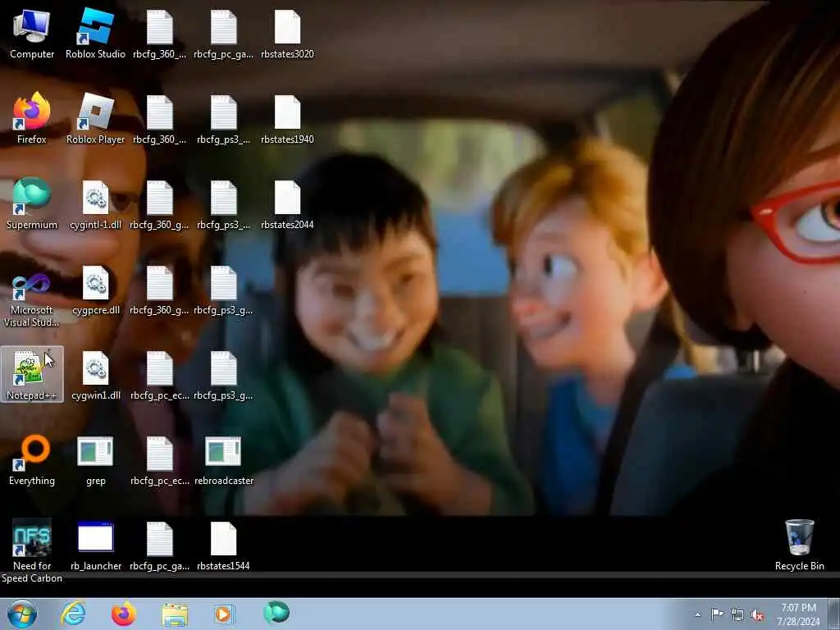Image resolution: width=840 pixels, height=630 pixels.
Task: Select the Roblox Studio shortcut
Action: 95,34
